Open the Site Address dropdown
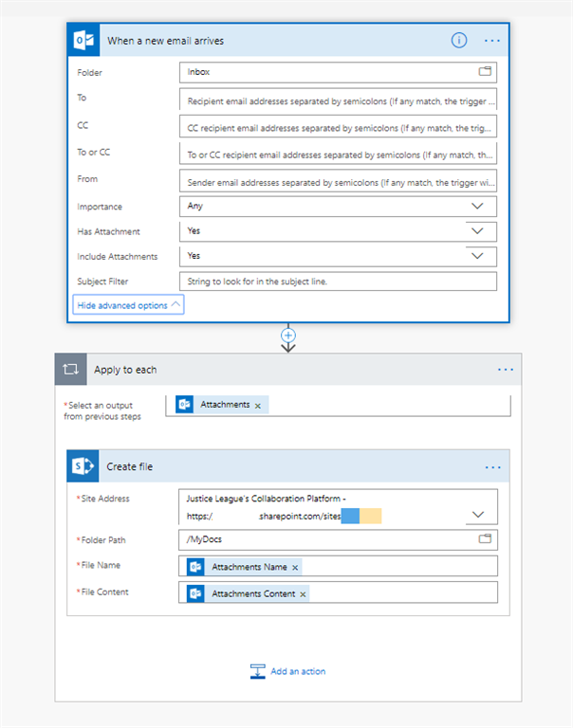The width and height of the screenshot is (573, 728). pyautogui.click(x=477, y=514)
